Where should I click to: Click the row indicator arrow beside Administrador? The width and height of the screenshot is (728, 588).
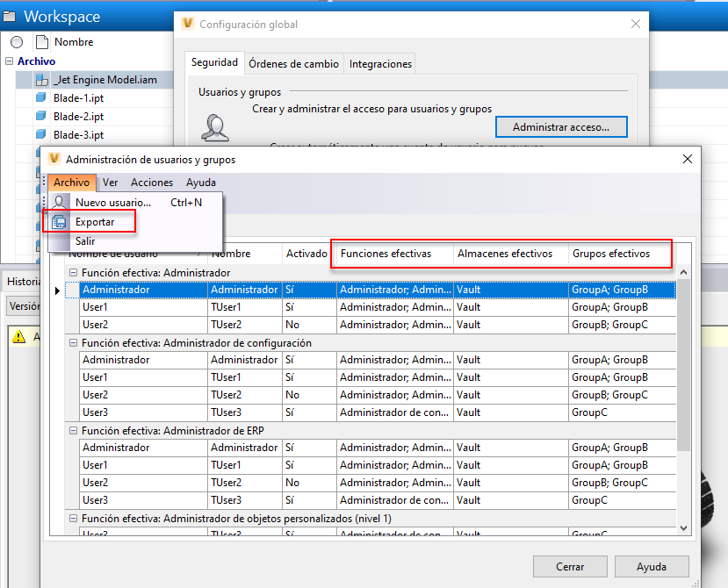[x=57, y=291]
